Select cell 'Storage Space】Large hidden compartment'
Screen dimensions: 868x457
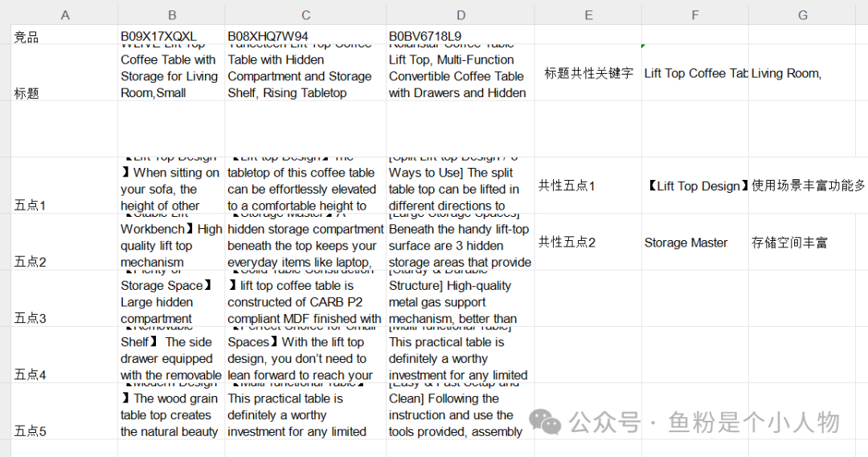pyautogui.click(x=172, y=298)
